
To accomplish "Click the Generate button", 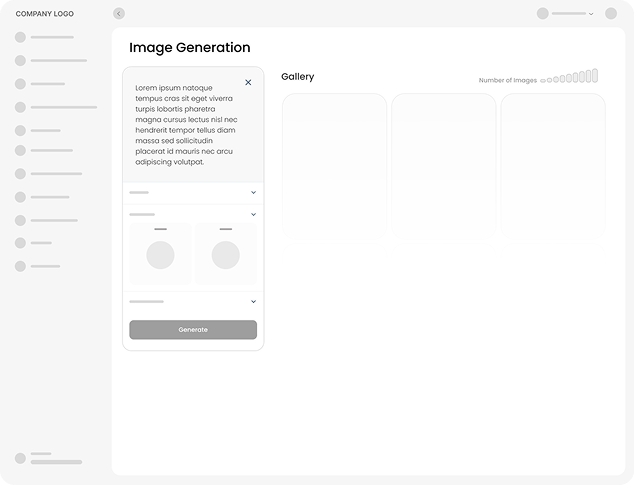I will click(x=193, y=330).
